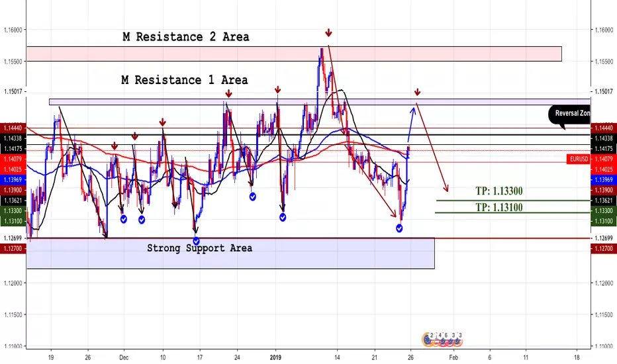Click black 1.14175 tag on right axis
Screen dimensions: 617x364
pos(604,149)
